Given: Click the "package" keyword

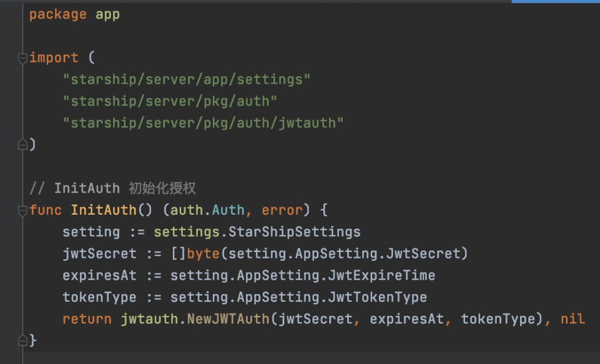Looking at the screenshot, I should [x=58, y=14].
